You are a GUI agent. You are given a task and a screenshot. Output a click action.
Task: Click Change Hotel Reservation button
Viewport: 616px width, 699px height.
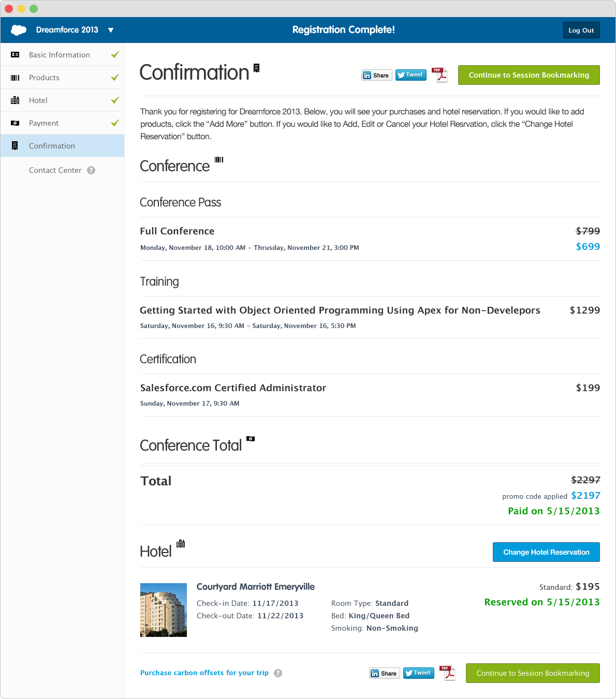point(546,552)
